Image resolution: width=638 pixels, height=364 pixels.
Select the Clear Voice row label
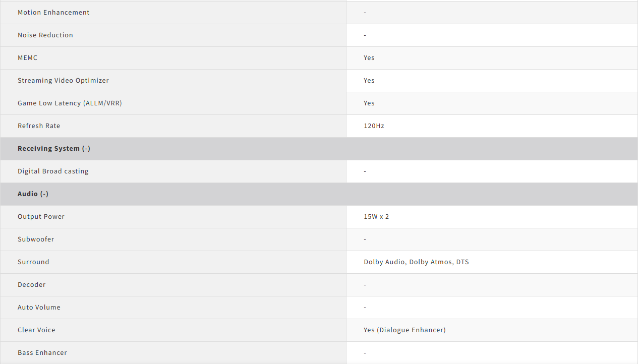pyautogui.click(x=36, y=330)
